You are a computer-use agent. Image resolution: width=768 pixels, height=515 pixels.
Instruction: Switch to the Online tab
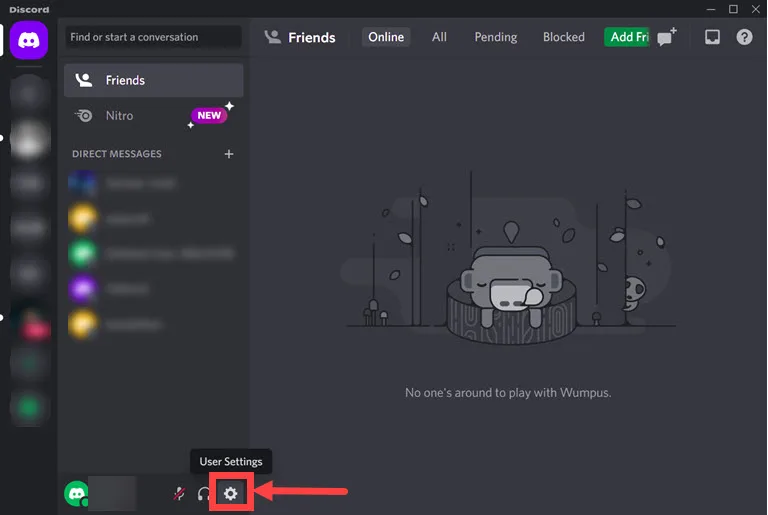pyautogui.click(x=386, y=37)
